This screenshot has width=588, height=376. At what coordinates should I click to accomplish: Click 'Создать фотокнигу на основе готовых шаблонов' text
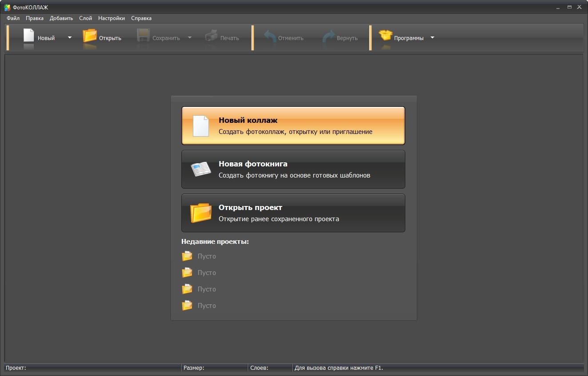coord(295,175)
